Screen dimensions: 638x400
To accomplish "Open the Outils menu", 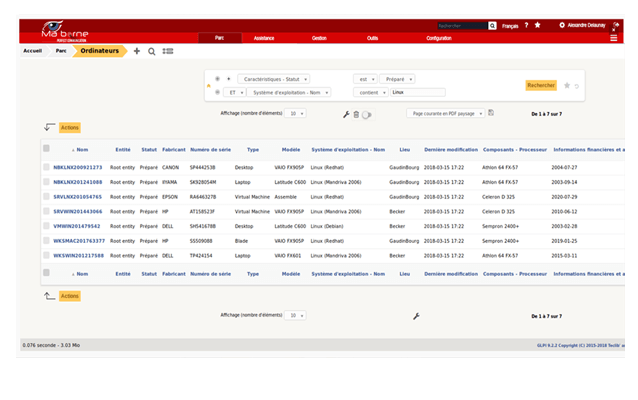I will click(x=372, y=38).
